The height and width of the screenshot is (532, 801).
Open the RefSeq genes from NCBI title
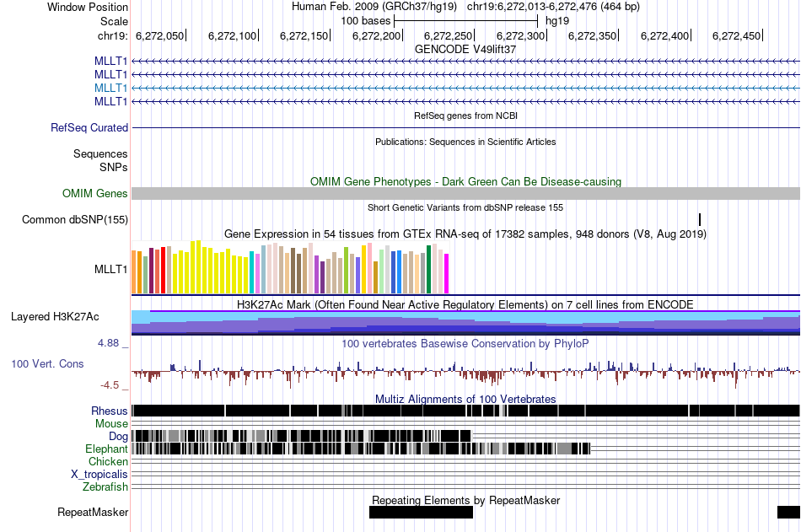(465, 116)
